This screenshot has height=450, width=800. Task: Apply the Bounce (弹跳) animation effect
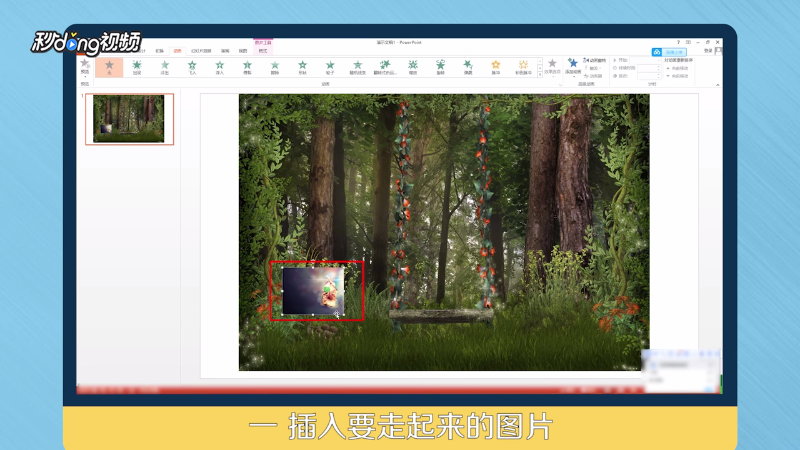click(x=468, y=67)
